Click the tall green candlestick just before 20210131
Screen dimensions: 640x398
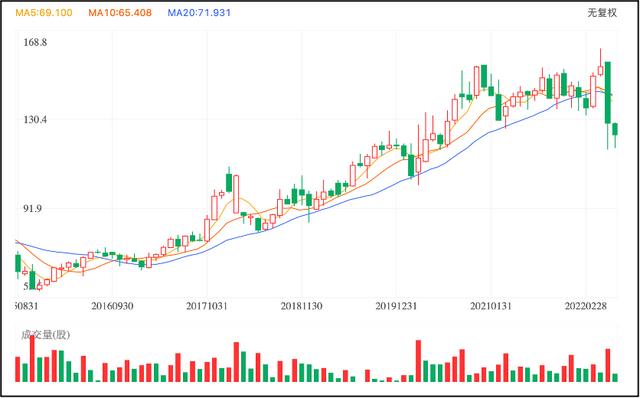tap(484, 76)
